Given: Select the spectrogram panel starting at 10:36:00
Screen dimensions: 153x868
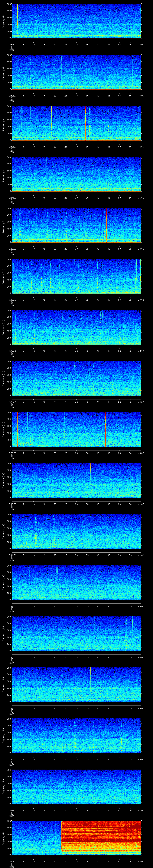Looking at the screenshot, I should (77, 276).
